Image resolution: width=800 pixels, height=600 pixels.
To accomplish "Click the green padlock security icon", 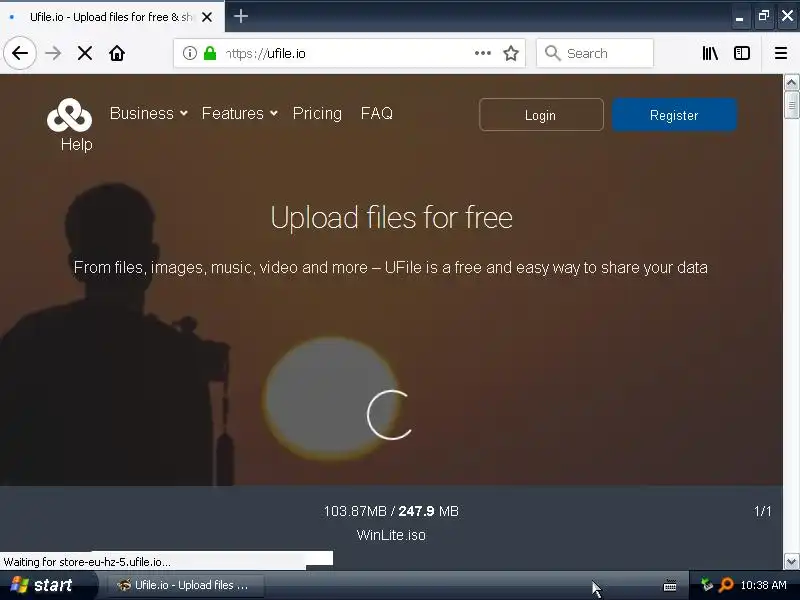I will (x=210, y=53).
